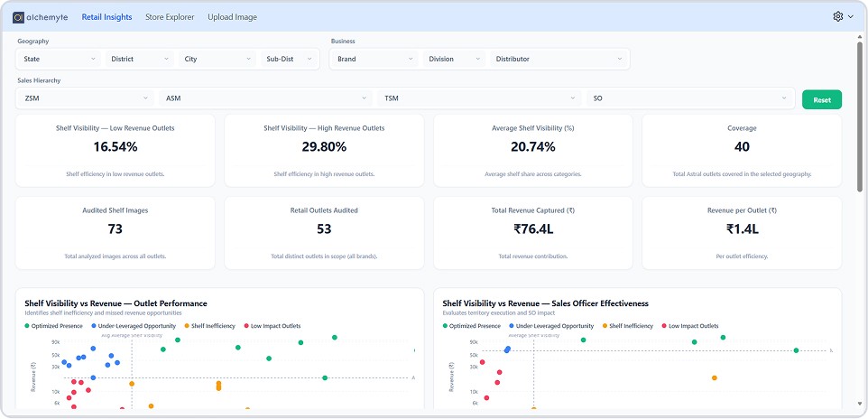The image size is (868, 419).
Task: Toggle Low Impact Outlets legend in Sales Officer chart
Action: coord(689,326)
